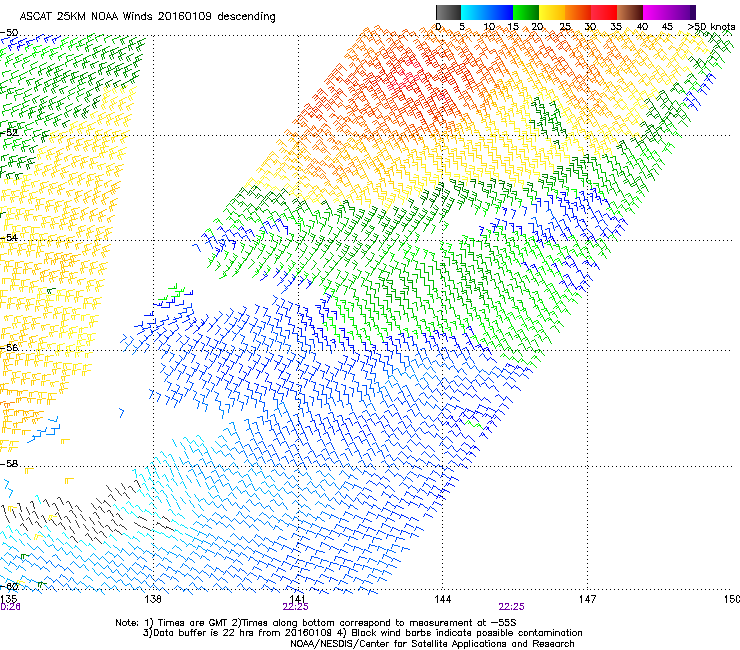This screenshot has width=740, height=650.
Task: Click the '25' label under the color bar
Action: [x=565, y=27]
